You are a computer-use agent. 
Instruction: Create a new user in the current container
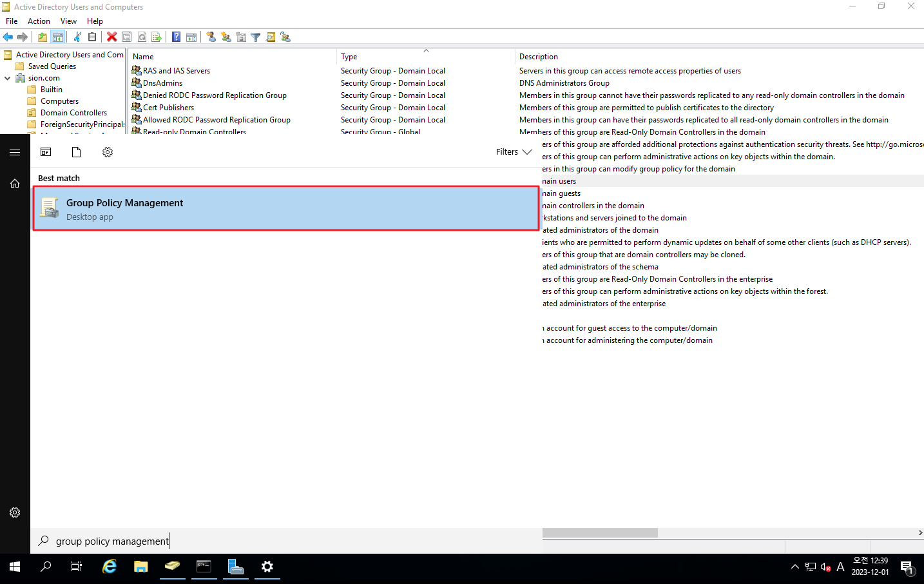tap(211, 37)
